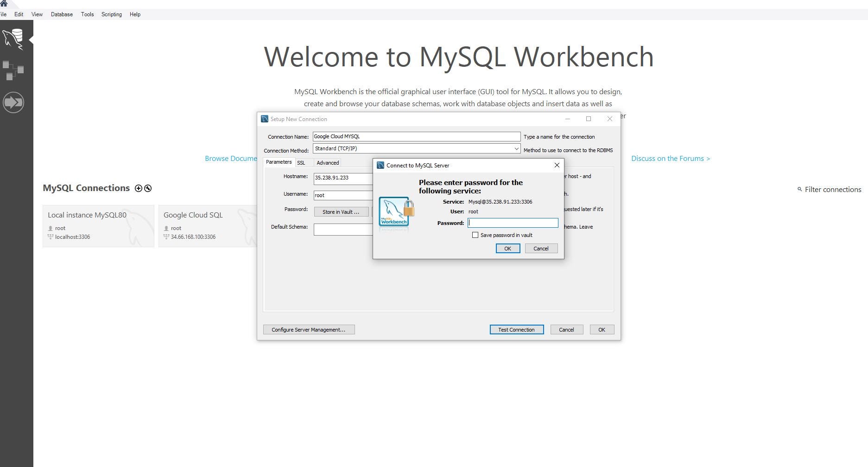
Task: Click the Test Connection button
Action: tap(516, 330)
